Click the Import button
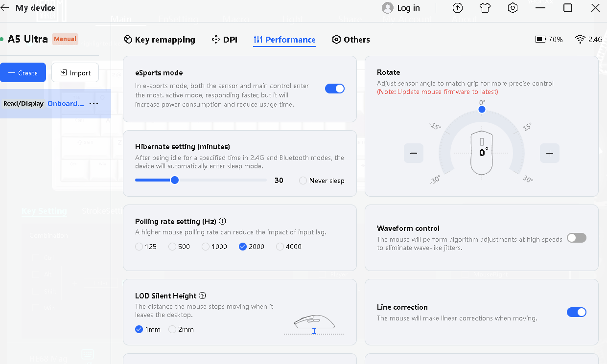The width and height of the screenshot is (607, 364). pos(75,72)
